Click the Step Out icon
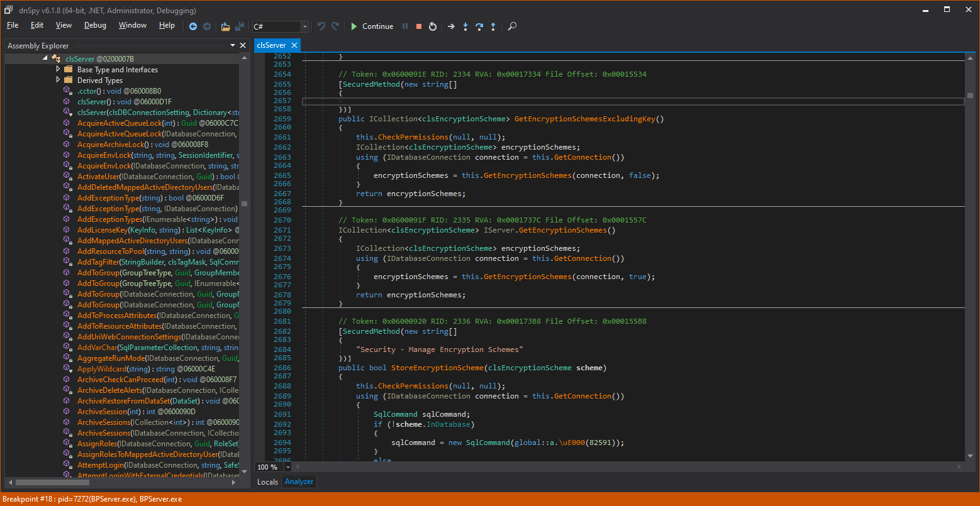Image resolution: width=980 pixels, height=506 pixels. click(493, 26)
